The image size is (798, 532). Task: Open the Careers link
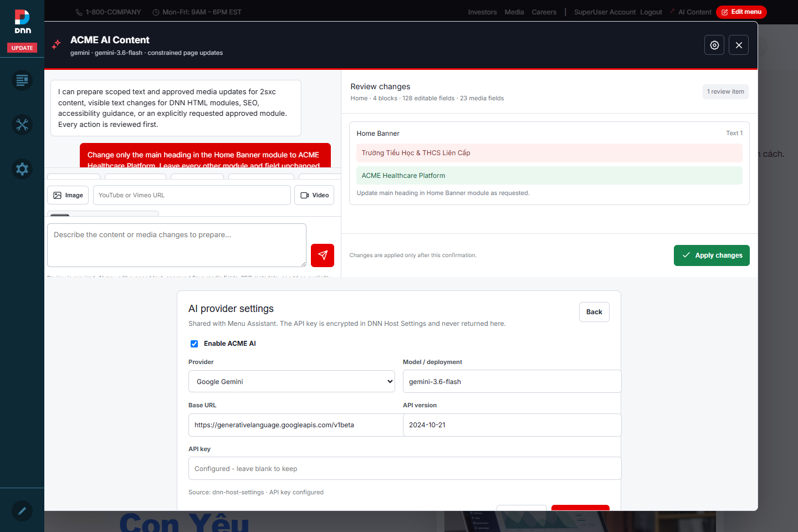click(544, 12)
